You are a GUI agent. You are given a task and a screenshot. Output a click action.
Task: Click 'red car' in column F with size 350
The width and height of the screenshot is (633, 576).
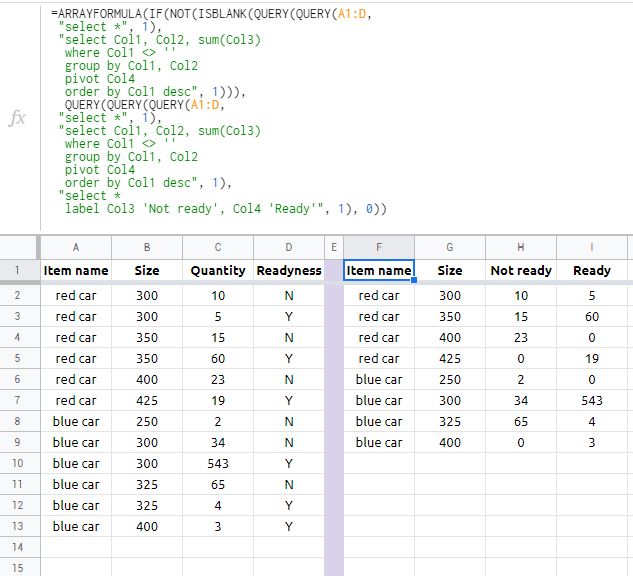pos(379,316)
